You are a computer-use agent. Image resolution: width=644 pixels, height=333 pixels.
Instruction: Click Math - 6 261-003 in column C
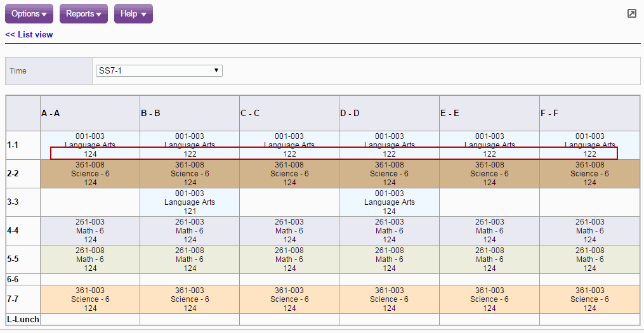290,231
